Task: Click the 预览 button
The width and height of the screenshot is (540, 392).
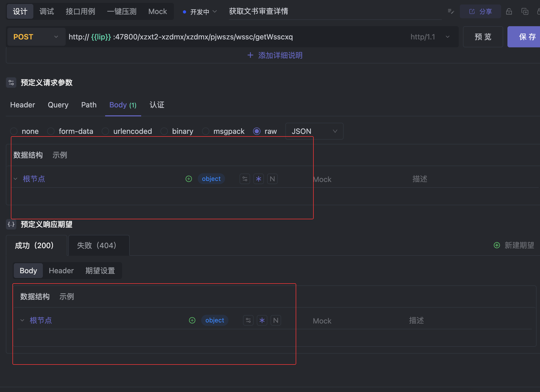Action: 483,37
